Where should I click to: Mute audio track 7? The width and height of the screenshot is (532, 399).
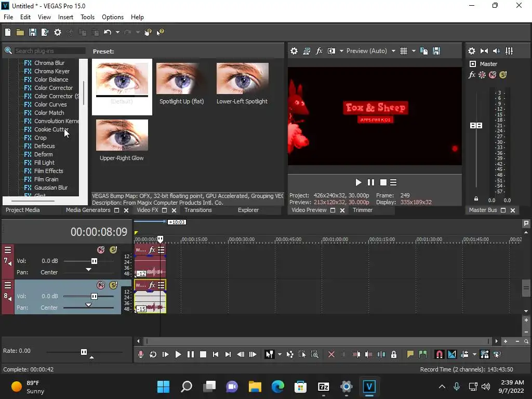click(x=101, y=250)
